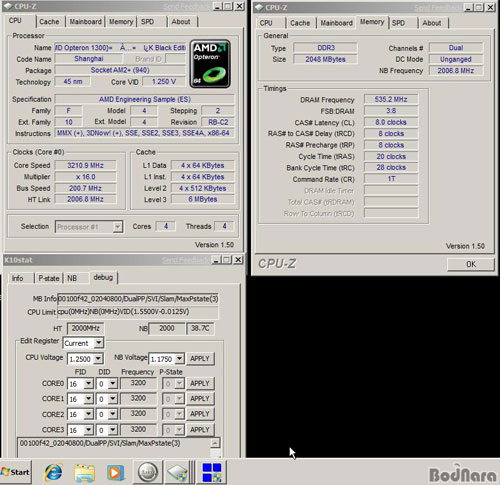Click the debug log scrollbar up arrow
Viewport: 500px width, 485px height.
click(215, 443)
